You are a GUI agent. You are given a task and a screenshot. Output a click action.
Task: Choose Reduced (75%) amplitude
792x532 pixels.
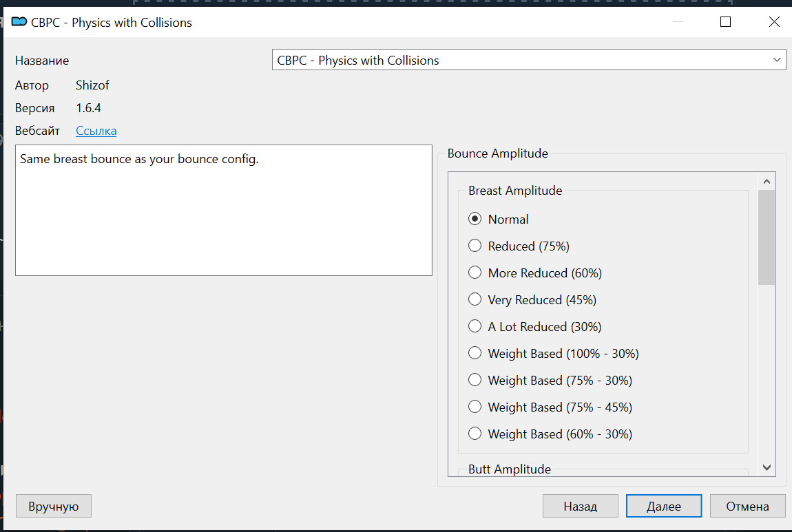(475, 246)
